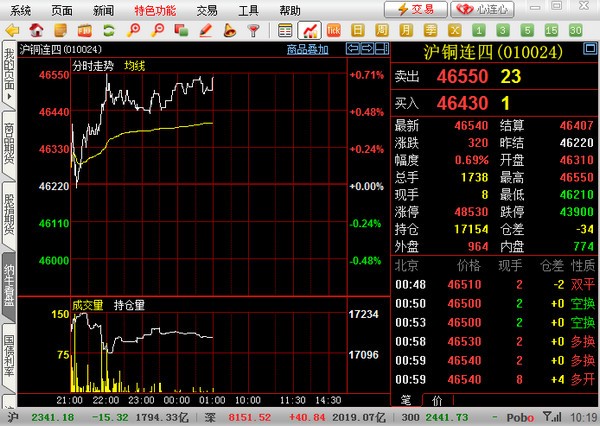Switch to 商品期货 side tab

click(9, 144)
